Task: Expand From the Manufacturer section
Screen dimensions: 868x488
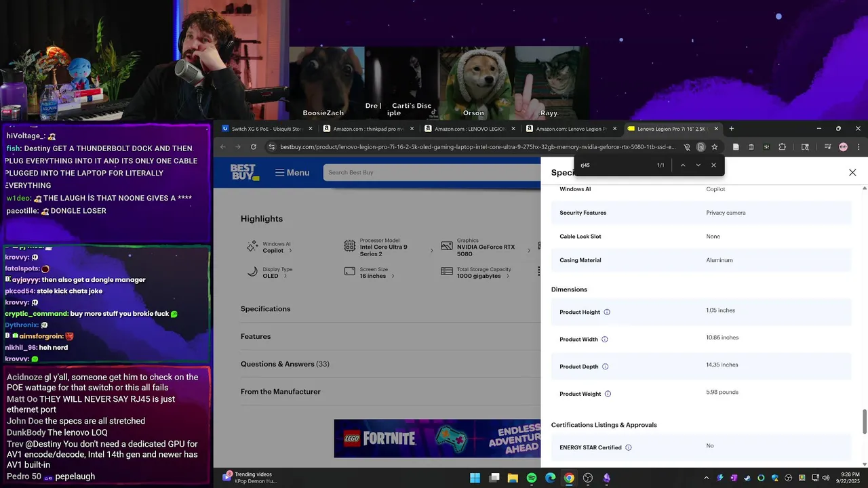Action: [391, 392]
